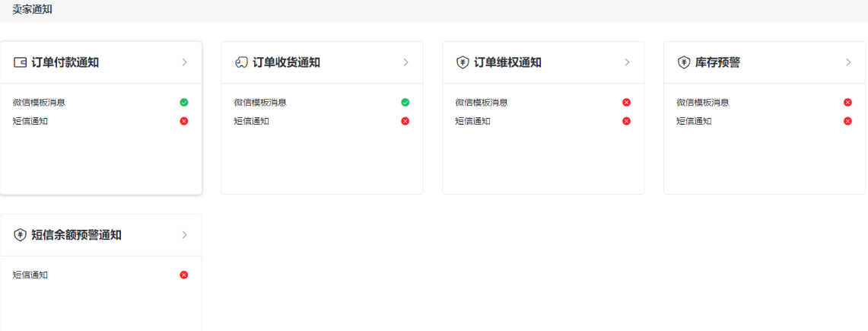This screenshot has width=868, height=331.
Task: Toggle 短信通知 status under 短信余额预警通知
Action: [184, 275]
